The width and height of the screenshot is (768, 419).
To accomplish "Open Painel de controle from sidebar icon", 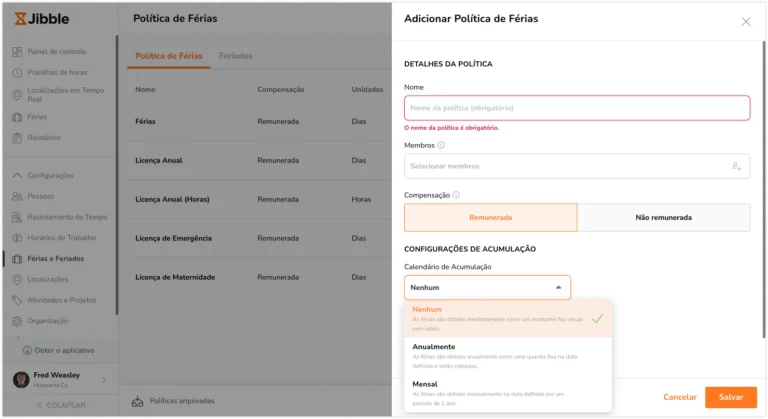I will pos(17,51).
